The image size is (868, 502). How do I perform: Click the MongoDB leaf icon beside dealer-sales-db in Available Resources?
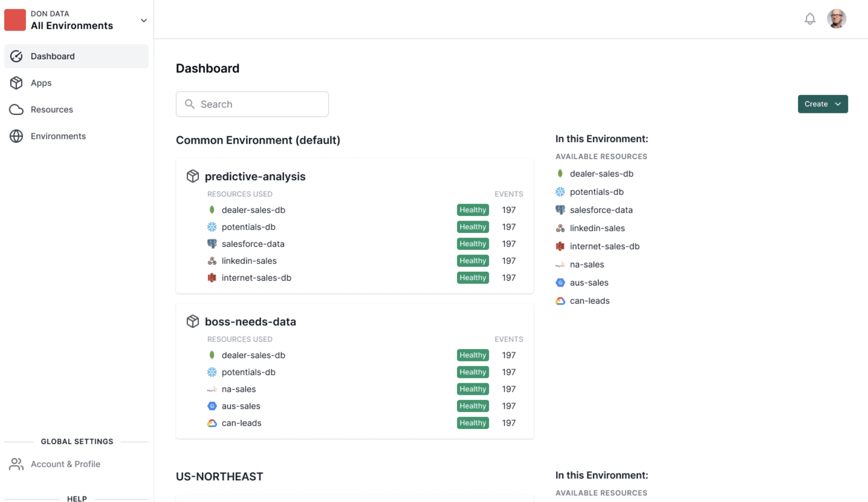560,173
